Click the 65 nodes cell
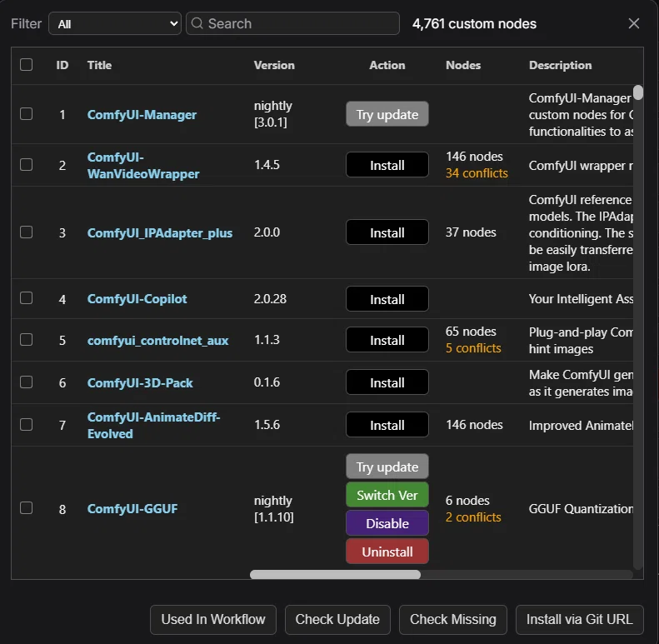This screenshot has width=659, height=644. pos(471,332)
